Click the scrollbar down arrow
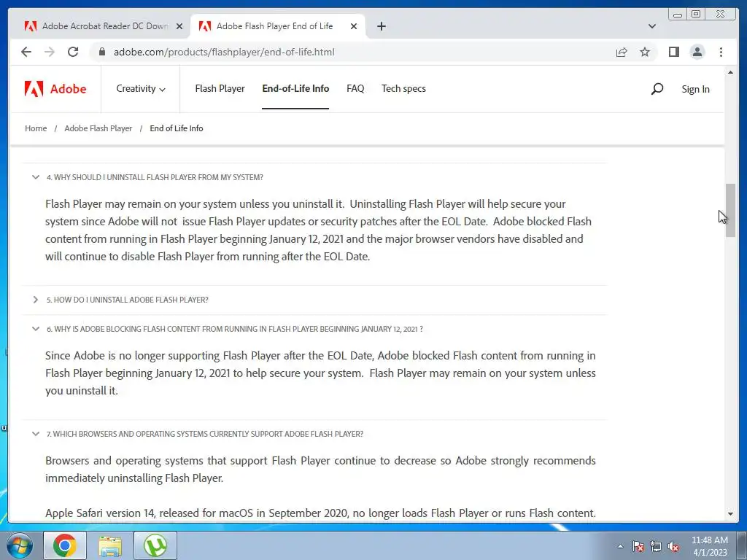 [x=730, y=514]
